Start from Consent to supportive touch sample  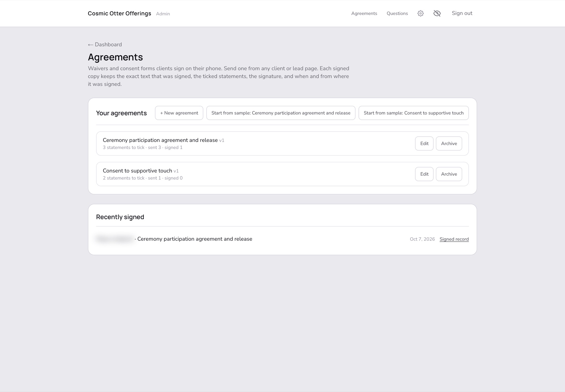(414, 113)
